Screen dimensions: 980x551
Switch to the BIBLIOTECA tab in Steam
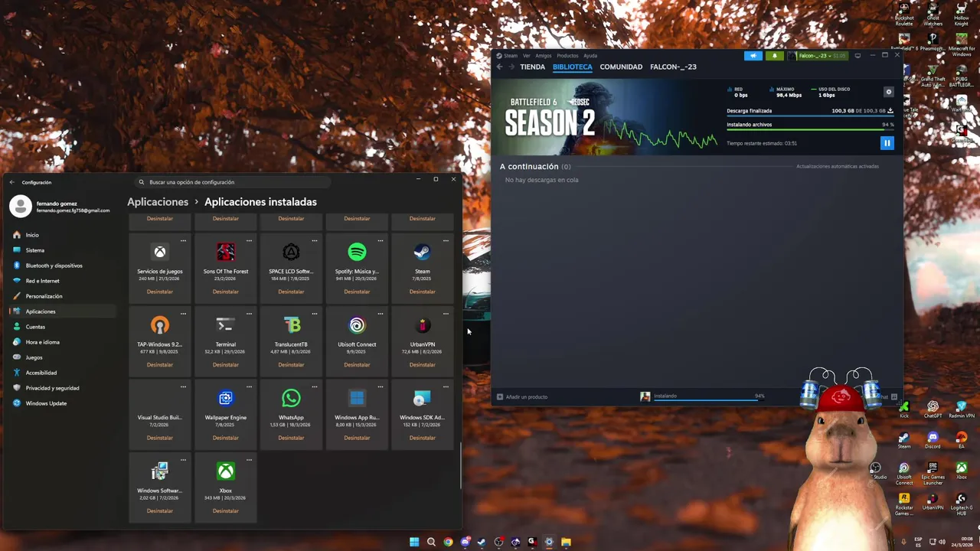572,67
